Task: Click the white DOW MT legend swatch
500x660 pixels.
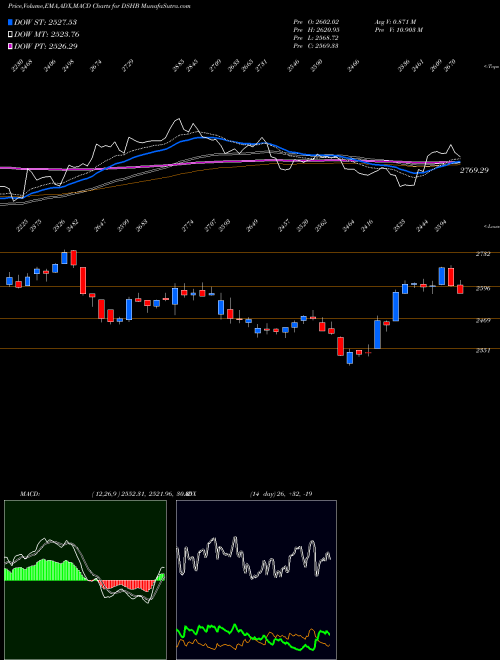Action: point(10,34)
